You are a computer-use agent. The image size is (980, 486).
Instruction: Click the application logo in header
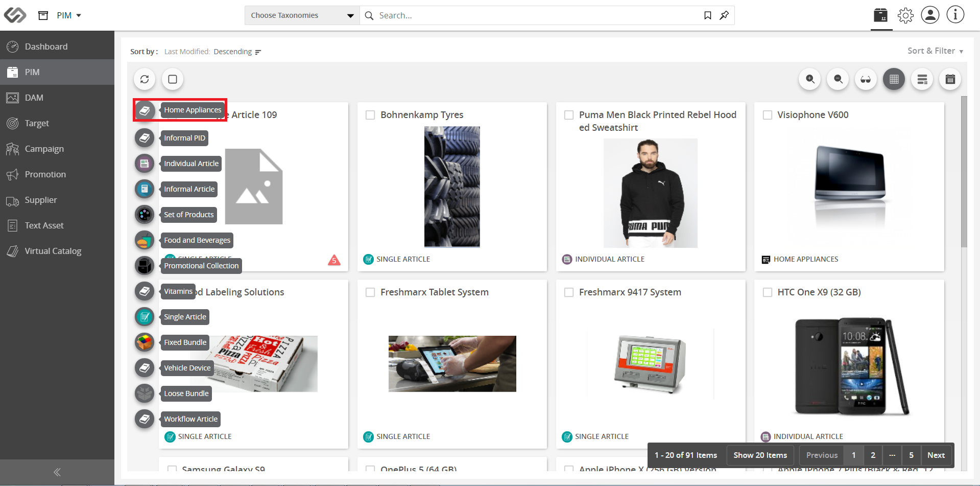pos(15,15)
